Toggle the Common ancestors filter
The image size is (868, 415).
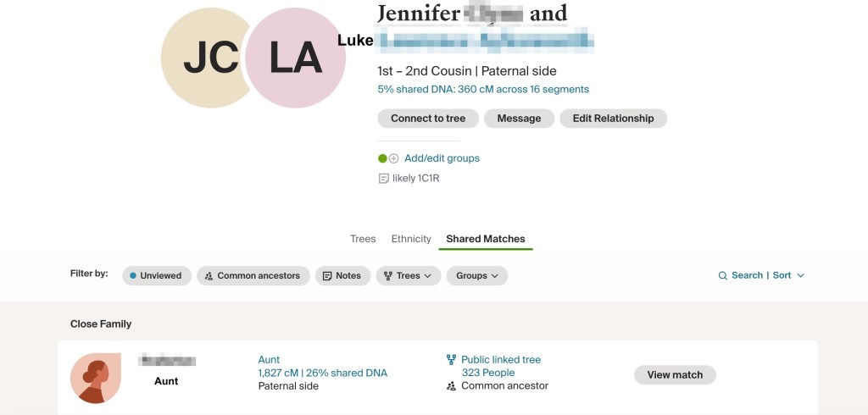252,276
